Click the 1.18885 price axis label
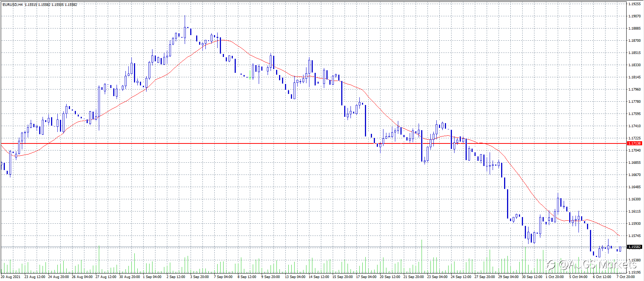Screen dimensions: 644x281 tap(635, 28)
